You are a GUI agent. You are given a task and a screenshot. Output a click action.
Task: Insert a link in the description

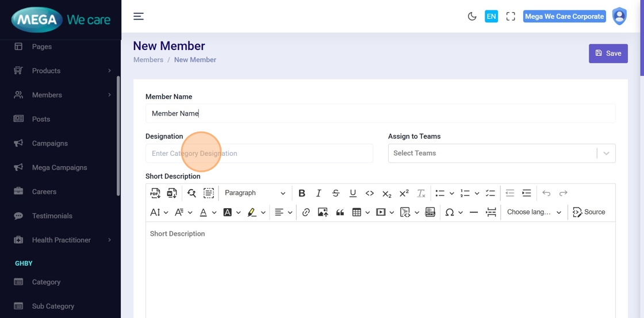point(306,212)
